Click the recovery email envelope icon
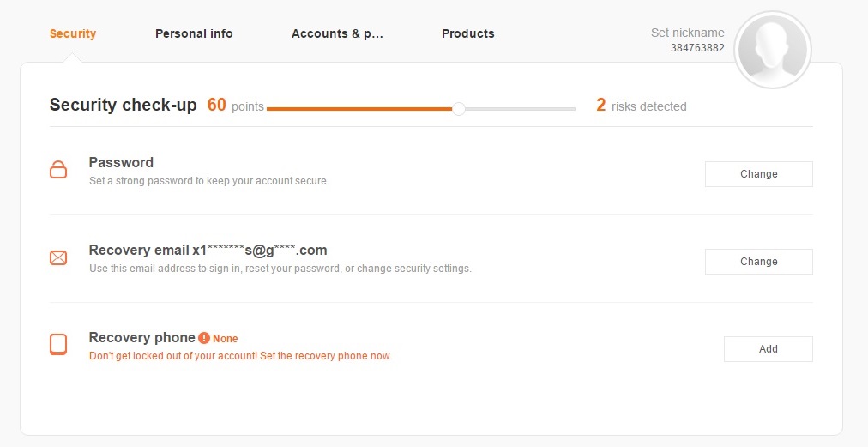Image resolution: width=868 pixels, height=447 pixels. tap(58, 257)
